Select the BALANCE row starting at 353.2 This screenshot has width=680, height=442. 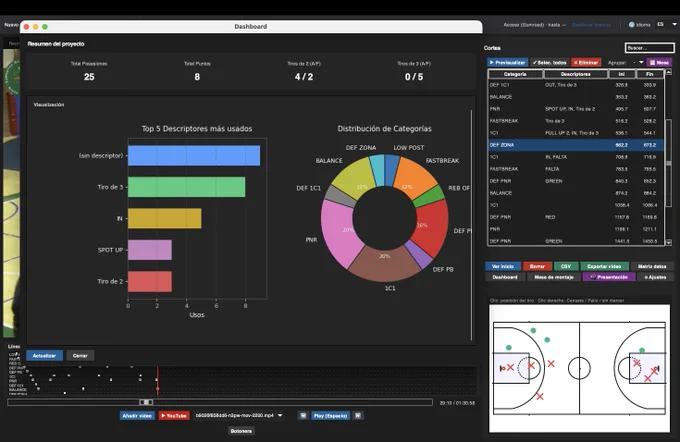point(576,97)
